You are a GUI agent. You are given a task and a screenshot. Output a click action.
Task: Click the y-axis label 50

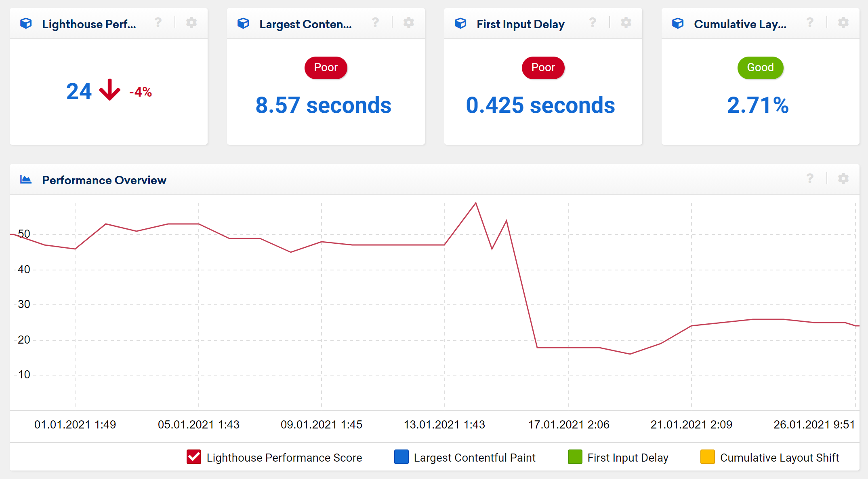point(24,234)
